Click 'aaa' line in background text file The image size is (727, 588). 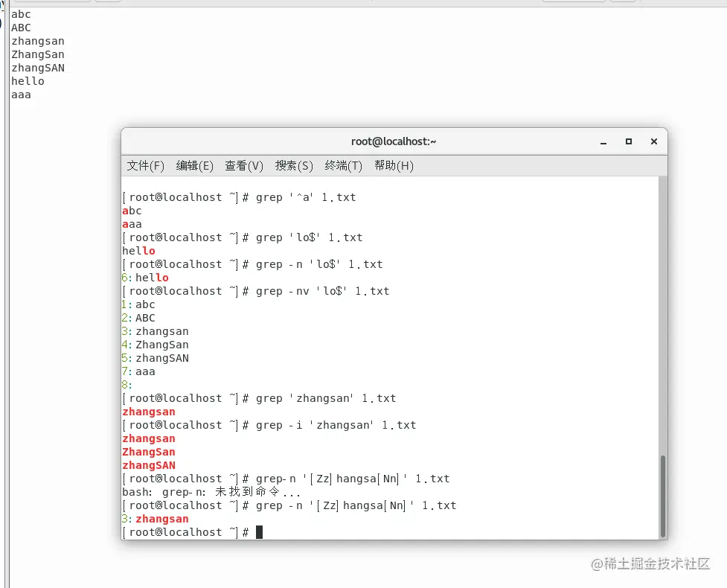pyautogui.click(x=21, y=95)
